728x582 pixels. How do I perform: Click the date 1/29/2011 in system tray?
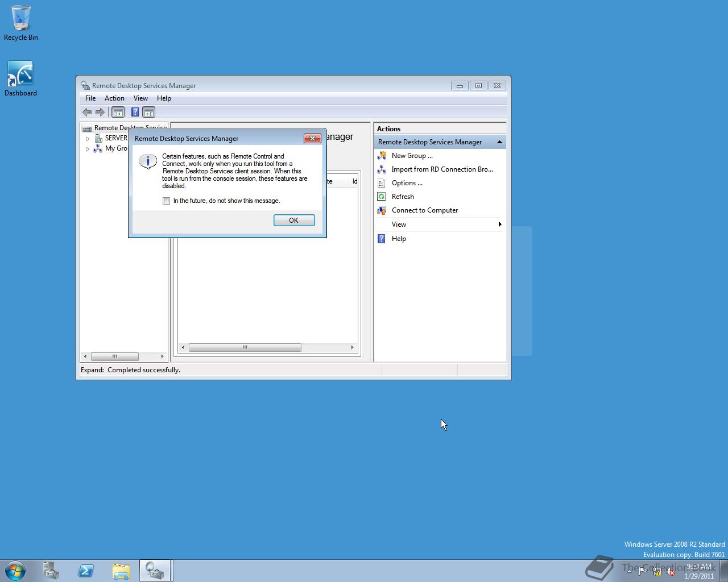pyautogui.click(x=699, y=576)
